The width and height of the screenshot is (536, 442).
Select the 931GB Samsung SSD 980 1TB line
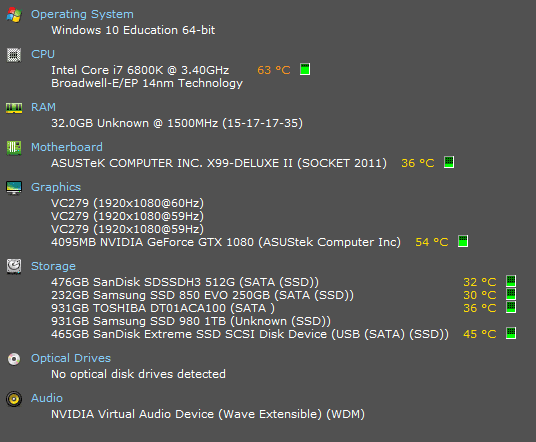191,321
